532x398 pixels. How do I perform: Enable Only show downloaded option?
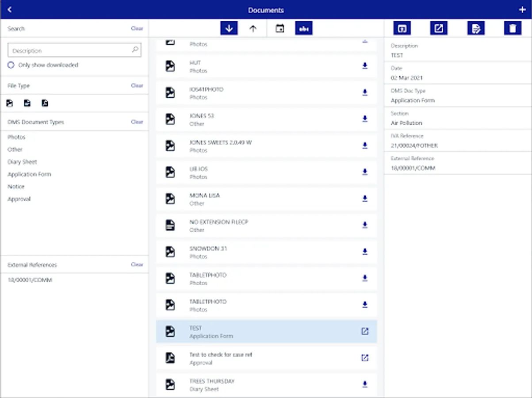(x=11, y=65)
